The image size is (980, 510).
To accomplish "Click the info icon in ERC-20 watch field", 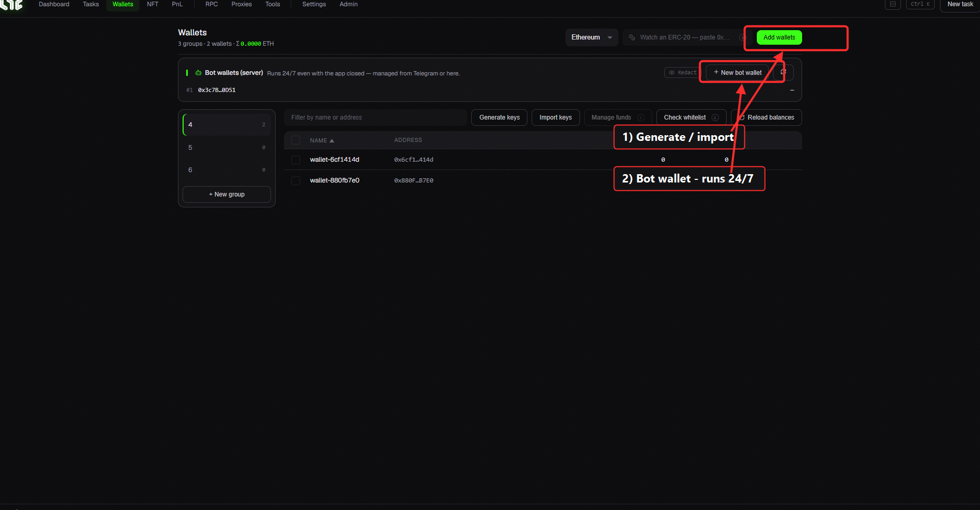I will (x=742, y=37).
